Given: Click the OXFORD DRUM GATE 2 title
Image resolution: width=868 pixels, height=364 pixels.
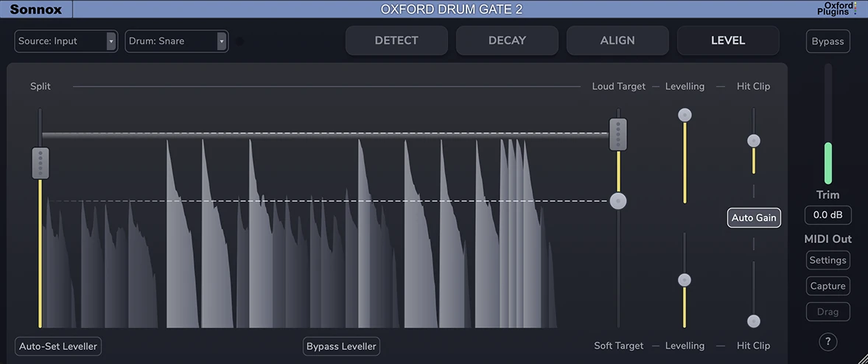Looking at the screenshot, I should pyautogui.click(x=451, y=10).
